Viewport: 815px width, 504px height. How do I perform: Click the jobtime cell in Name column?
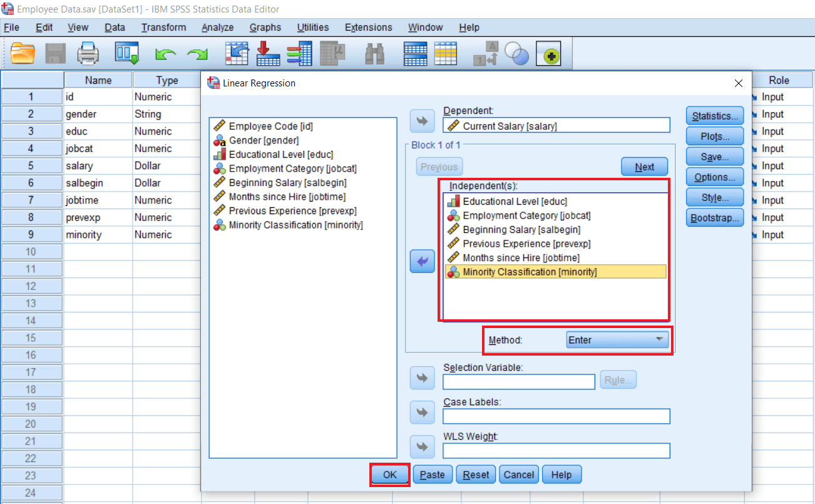98,200
